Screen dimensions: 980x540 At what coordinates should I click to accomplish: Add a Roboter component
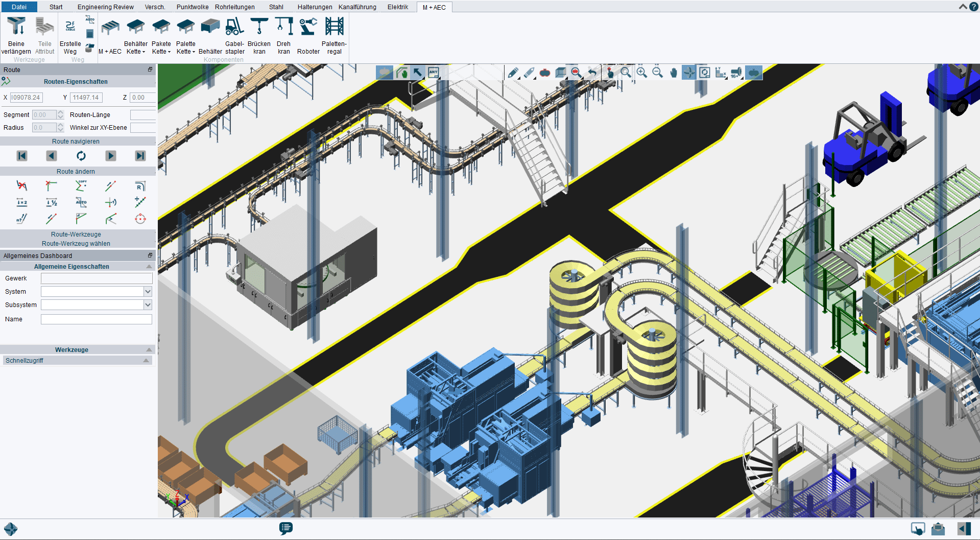(308, 35)
